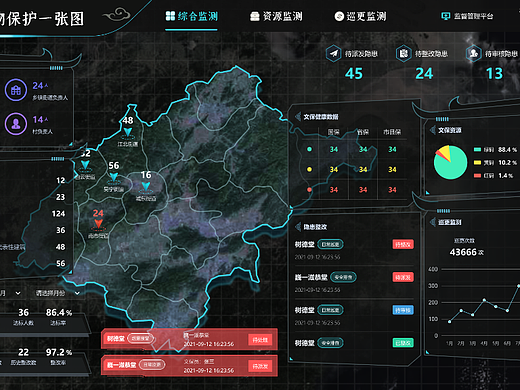Click the 巡更监测 round icon

[x=339, y=16]
